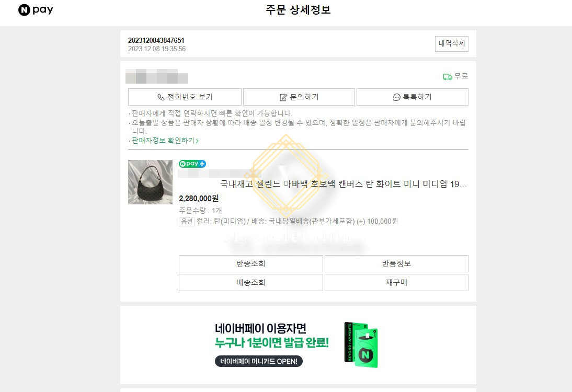Open 반송조회 return shipment tracking

pos(250,263)
